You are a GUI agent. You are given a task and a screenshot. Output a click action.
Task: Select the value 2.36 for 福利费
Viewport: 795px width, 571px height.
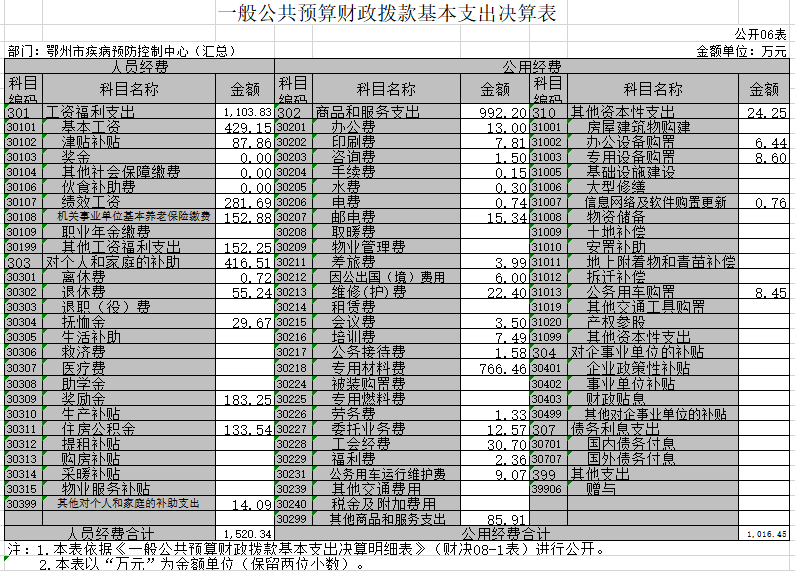[x=495, y=458]
